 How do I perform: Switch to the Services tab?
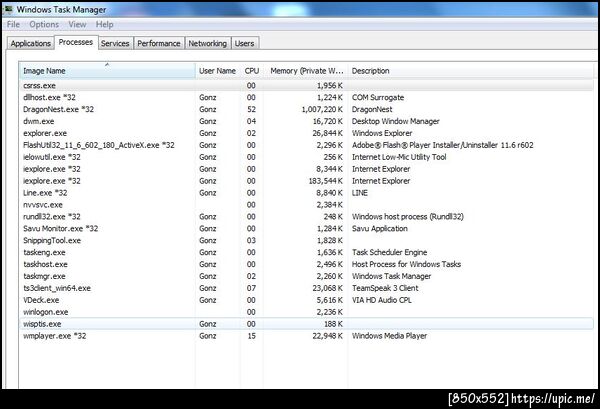coord(115,43)
